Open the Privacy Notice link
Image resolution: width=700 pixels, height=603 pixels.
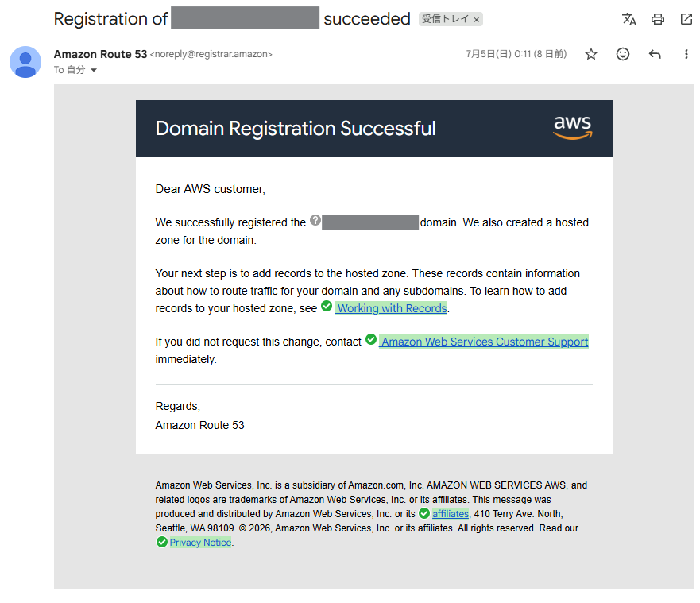(x=200, y=543)
